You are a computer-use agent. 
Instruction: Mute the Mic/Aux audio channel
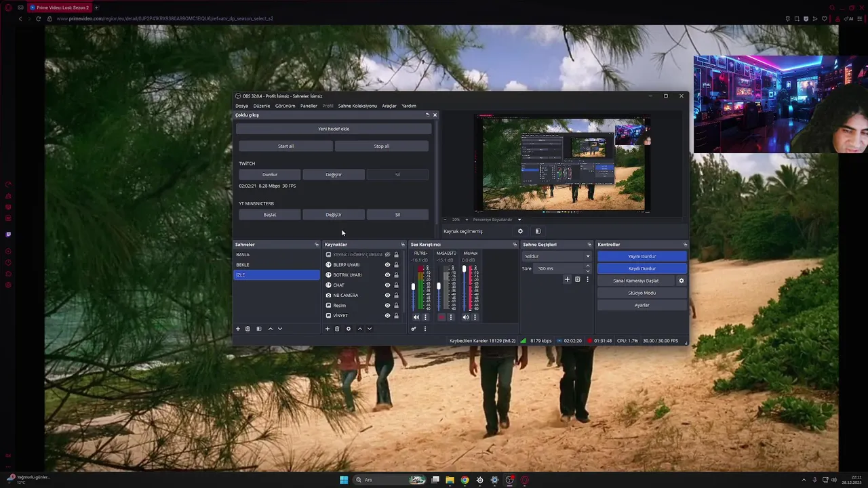coord(466,317)
